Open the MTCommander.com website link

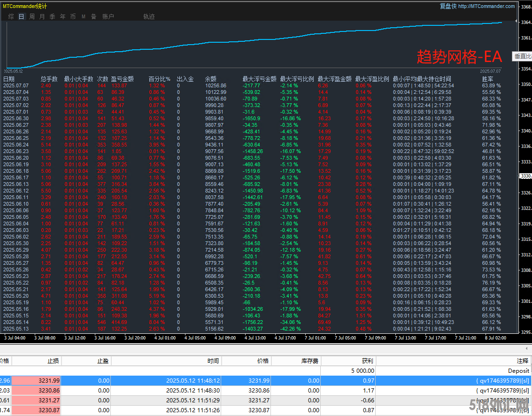(x=486, y=6)
